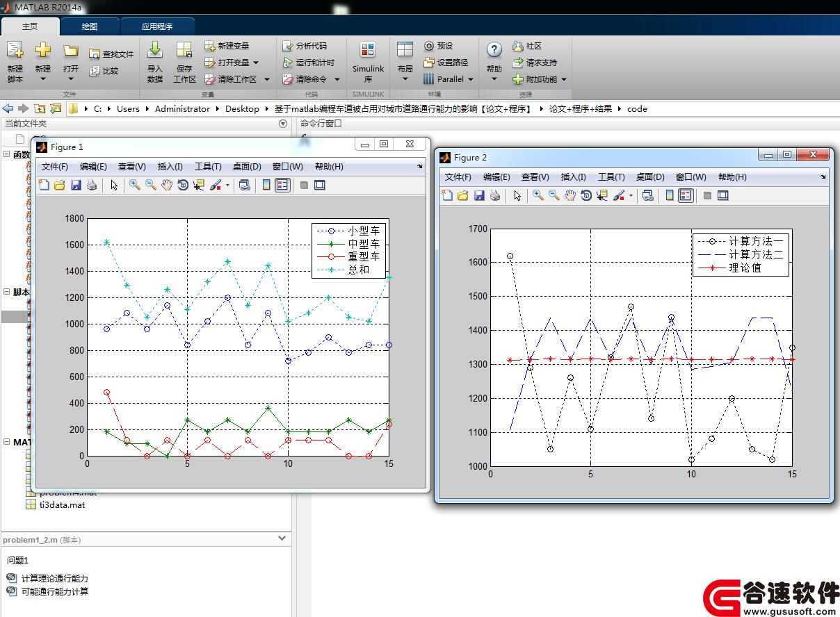
Task: Open View (查看) menu in Figure 2
Action: pos(535,177)
